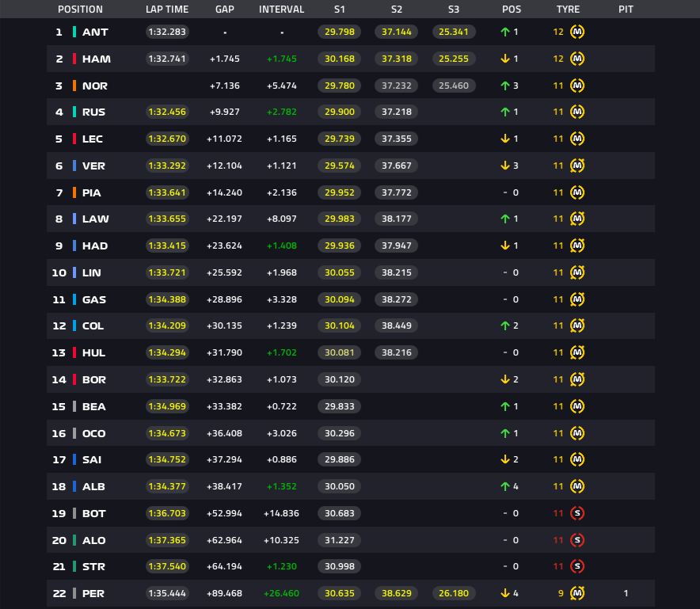Click RUS lap time 1:32.456
700x609 pixels.
[x=167, y=112]
